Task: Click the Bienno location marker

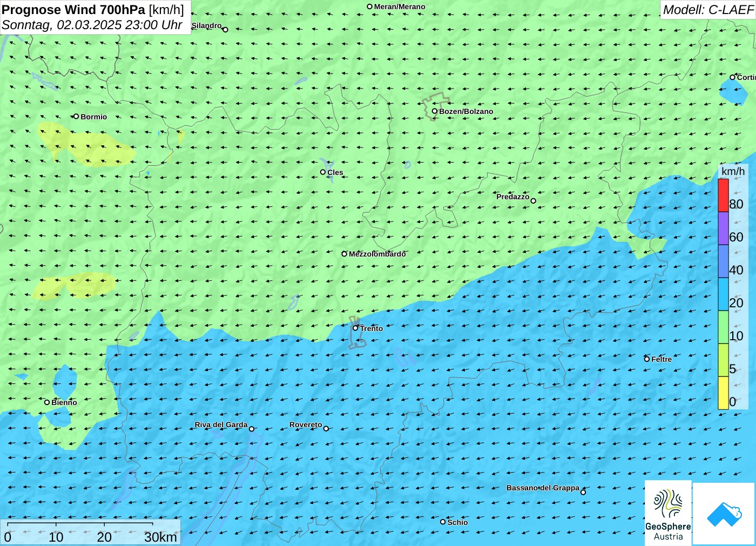Action: tap(47, 402)
